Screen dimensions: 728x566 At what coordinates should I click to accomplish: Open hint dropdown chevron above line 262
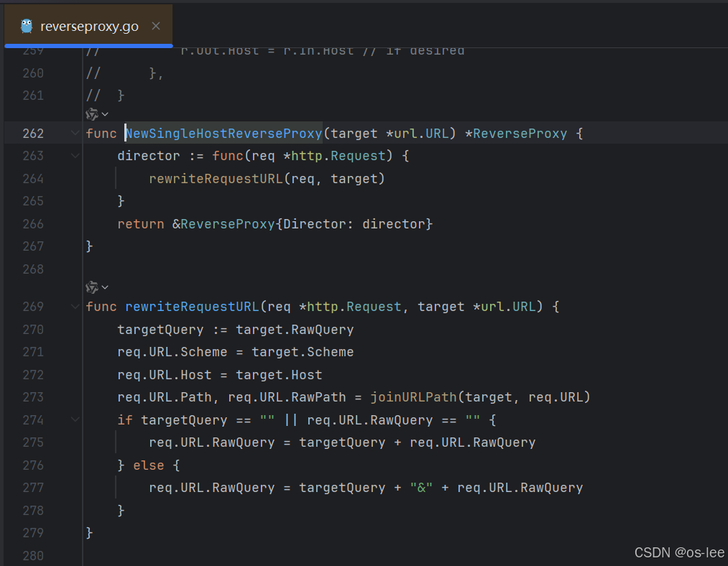pos(106,114)
